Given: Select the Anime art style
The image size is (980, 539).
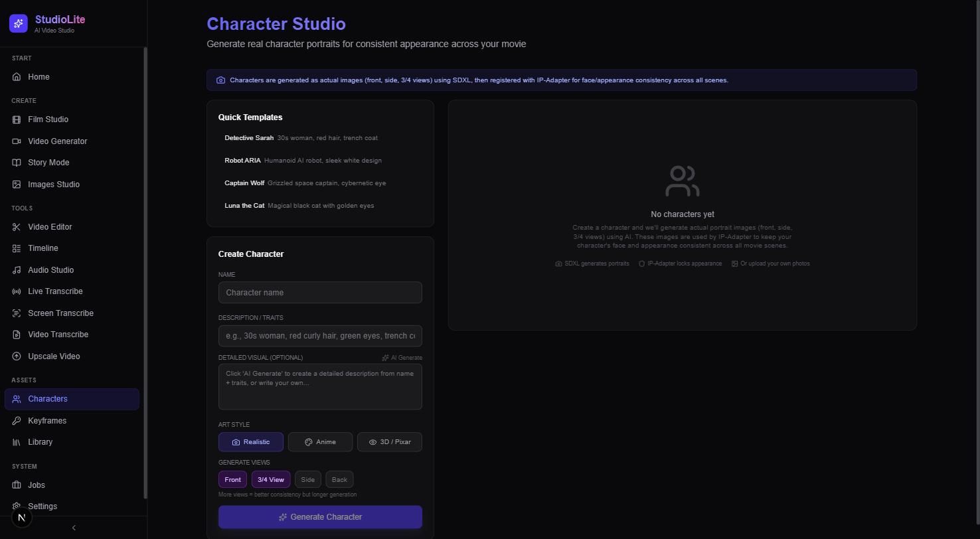Looking at the screenshot, I should coord(320,442).
